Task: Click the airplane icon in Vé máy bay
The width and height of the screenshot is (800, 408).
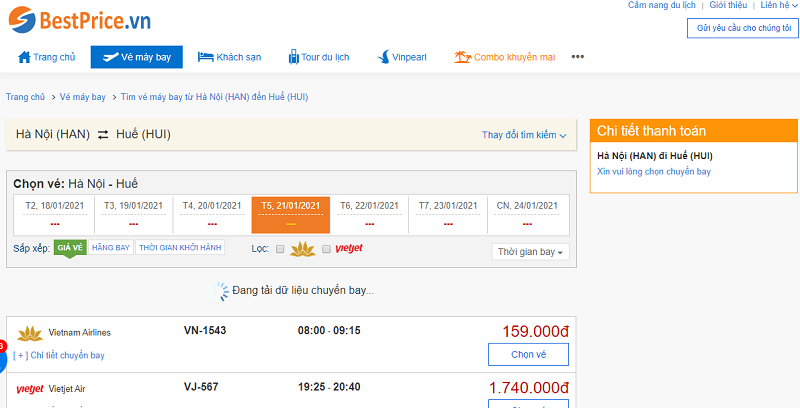Action: 110,57
